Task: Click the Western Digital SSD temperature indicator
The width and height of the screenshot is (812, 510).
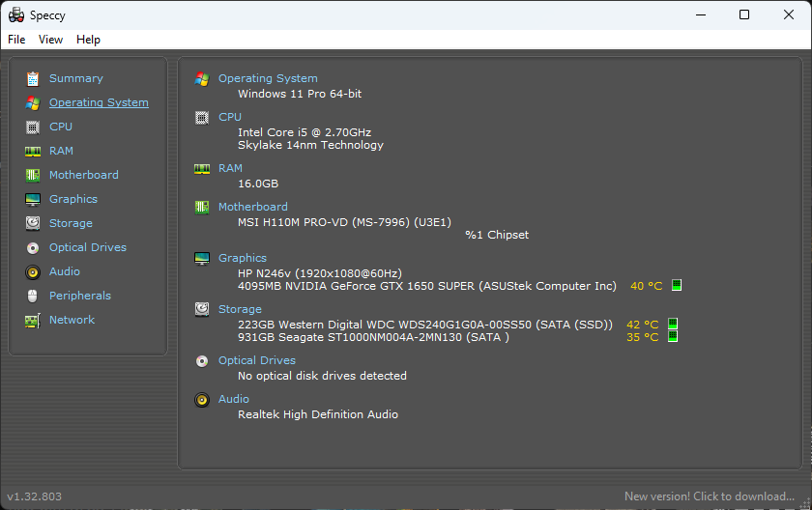Action: click(673, 324)
